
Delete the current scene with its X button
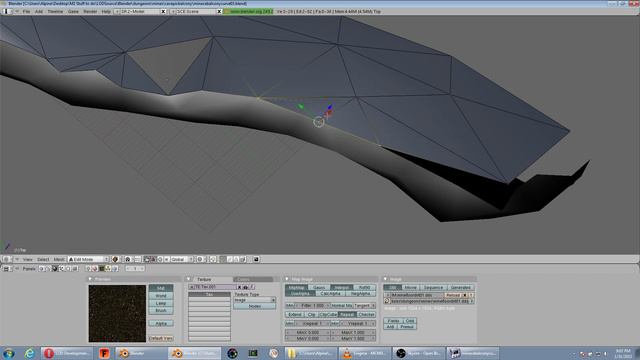219,11
